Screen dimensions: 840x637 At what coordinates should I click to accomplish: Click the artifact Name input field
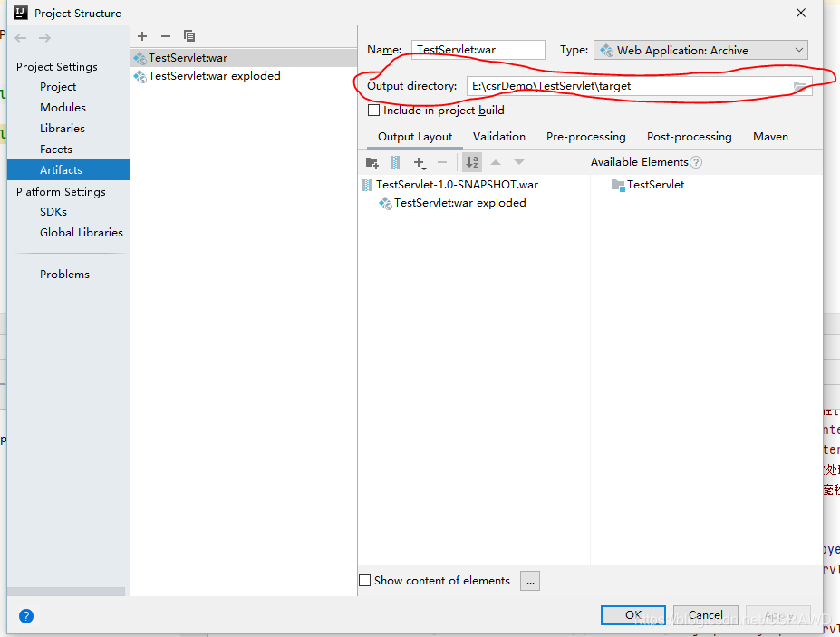(x=478, y=50)
